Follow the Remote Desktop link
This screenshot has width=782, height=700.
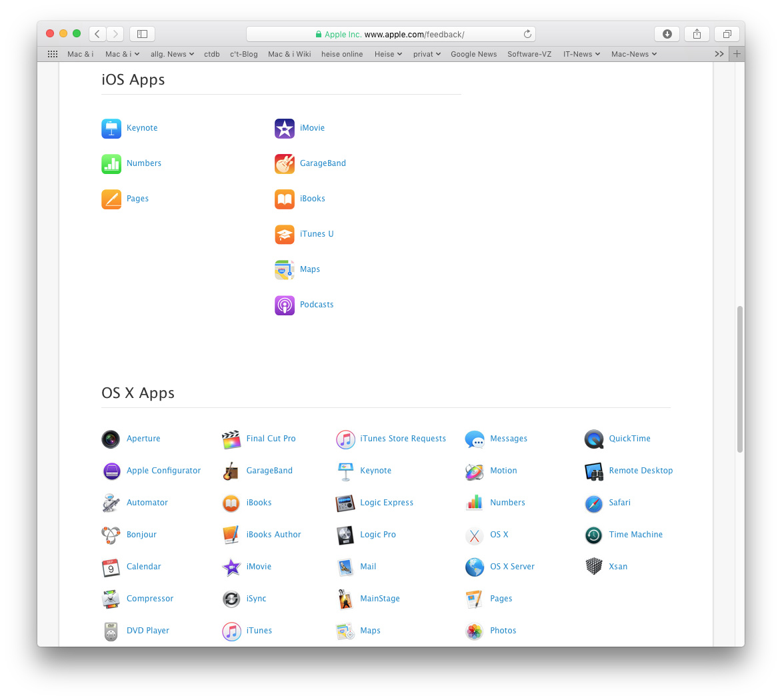click(x=641, y=471)
